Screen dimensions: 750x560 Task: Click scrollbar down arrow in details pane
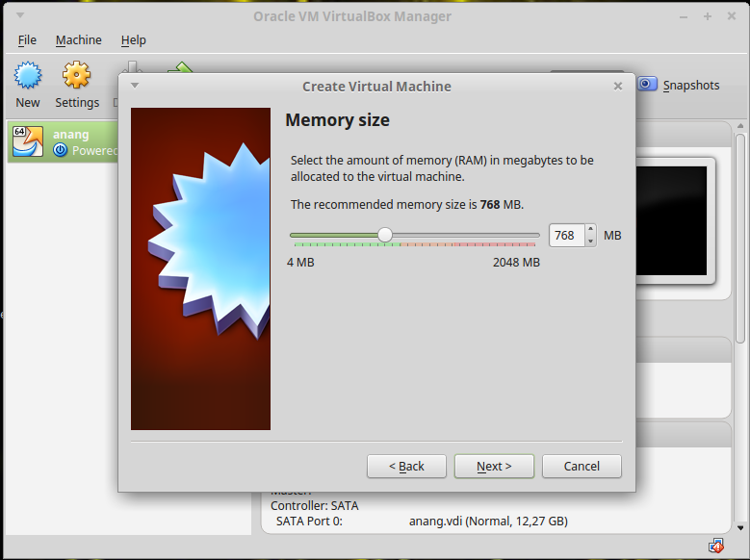coord(740,528)
